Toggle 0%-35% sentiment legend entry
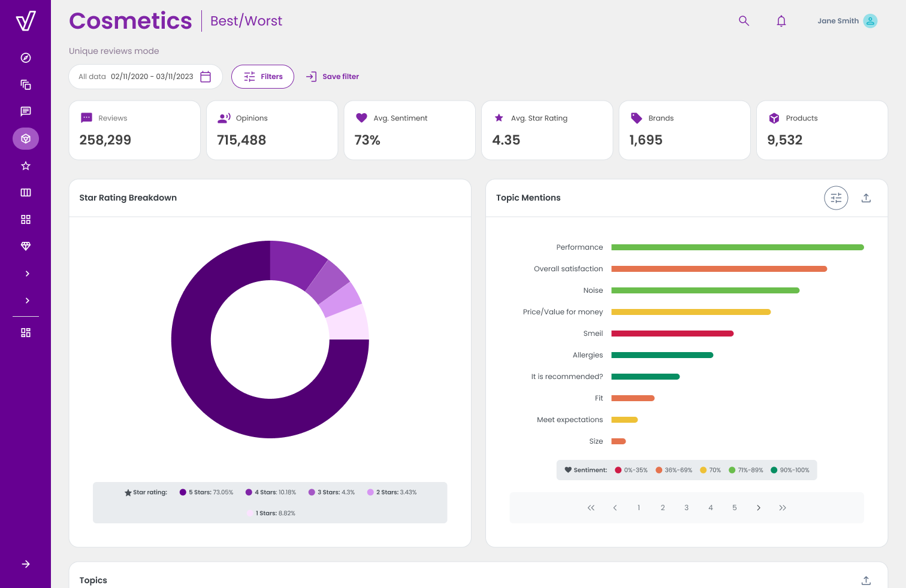The height and width of the screenshot is (588, 906). point(632,470)
